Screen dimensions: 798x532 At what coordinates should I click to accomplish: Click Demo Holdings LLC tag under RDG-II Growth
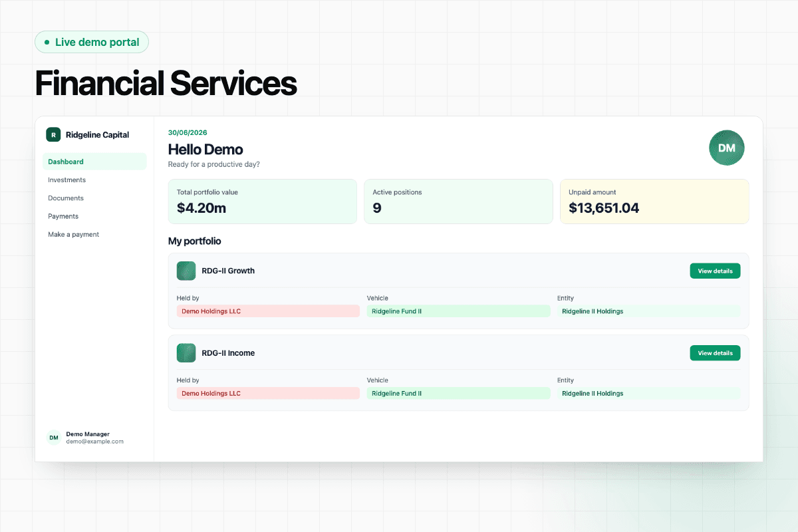tap(268, 311)
